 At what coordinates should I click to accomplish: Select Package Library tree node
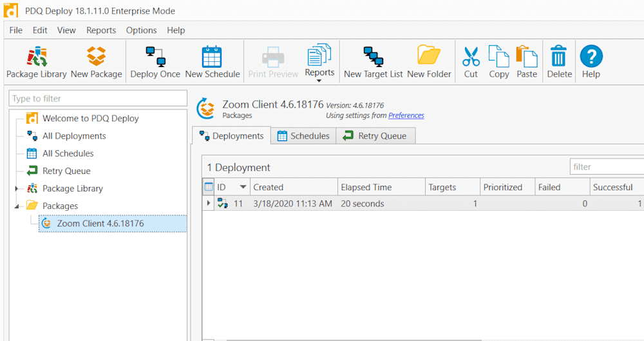tap(72, 188)
